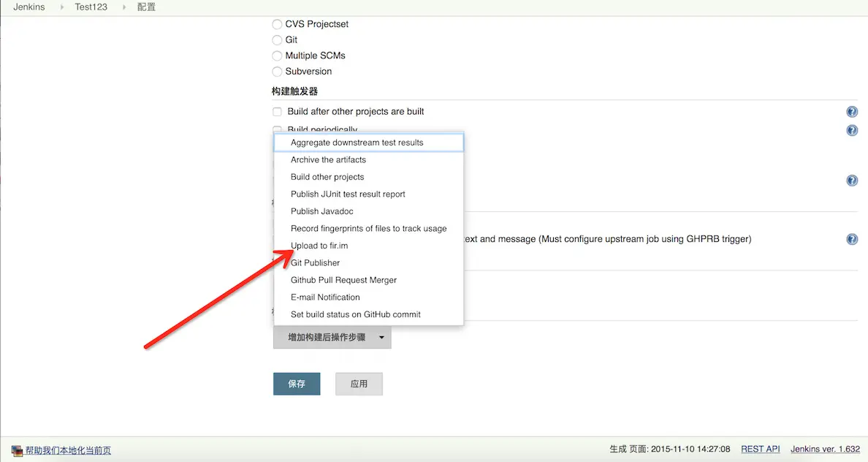Choose Aggregate downstream test results
This screenshot has height=462, width=868.
click(x=369, y=143)
